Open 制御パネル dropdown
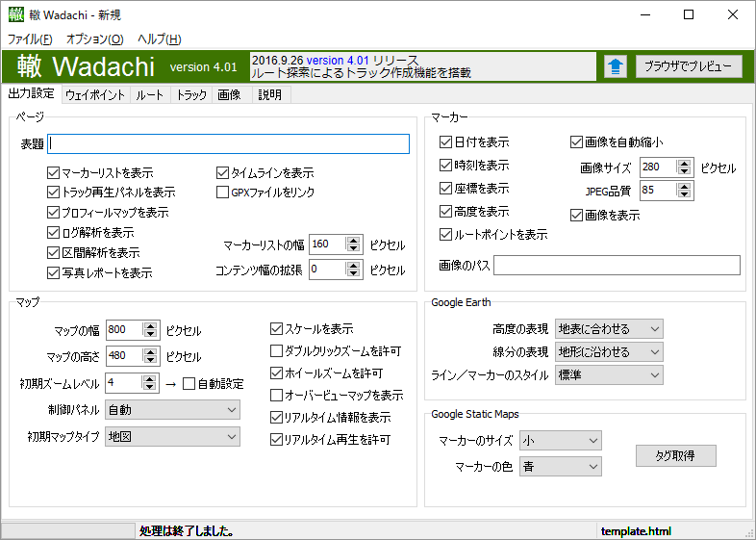 click(x=172, y=410)
